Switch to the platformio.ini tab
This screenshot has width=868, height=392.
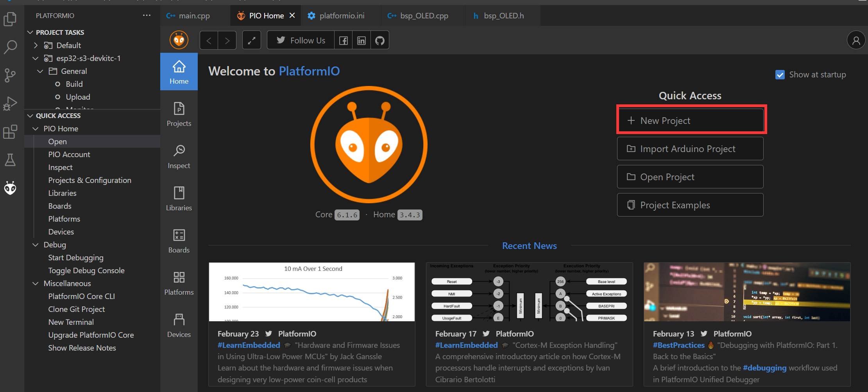[342, 16]
